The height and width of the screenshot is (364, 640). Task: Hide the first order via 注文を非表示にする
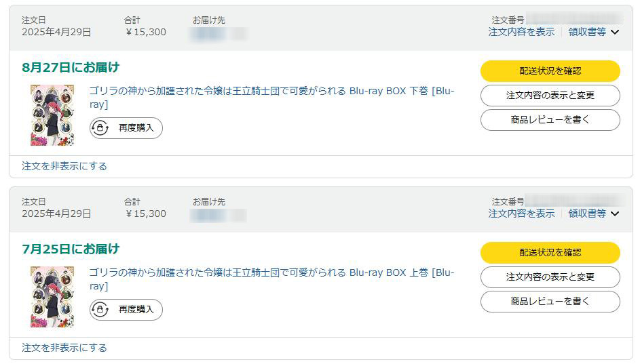64,166
